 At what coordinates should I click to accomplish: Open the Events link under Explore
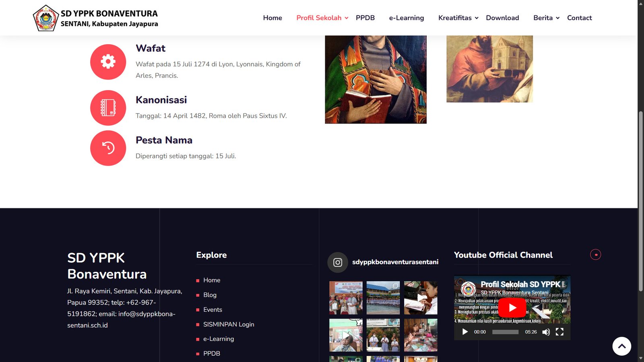213,310
